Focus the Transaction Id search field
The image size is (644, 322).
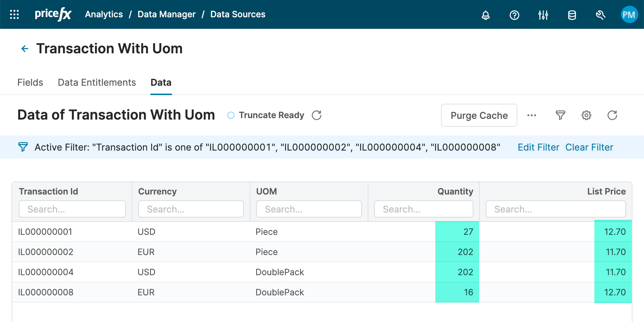[x=72, y=209]
